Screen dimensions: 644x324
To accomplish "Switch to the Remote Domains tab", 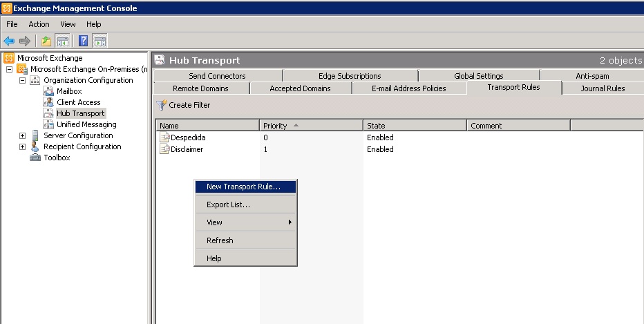I will click(201, 88).
